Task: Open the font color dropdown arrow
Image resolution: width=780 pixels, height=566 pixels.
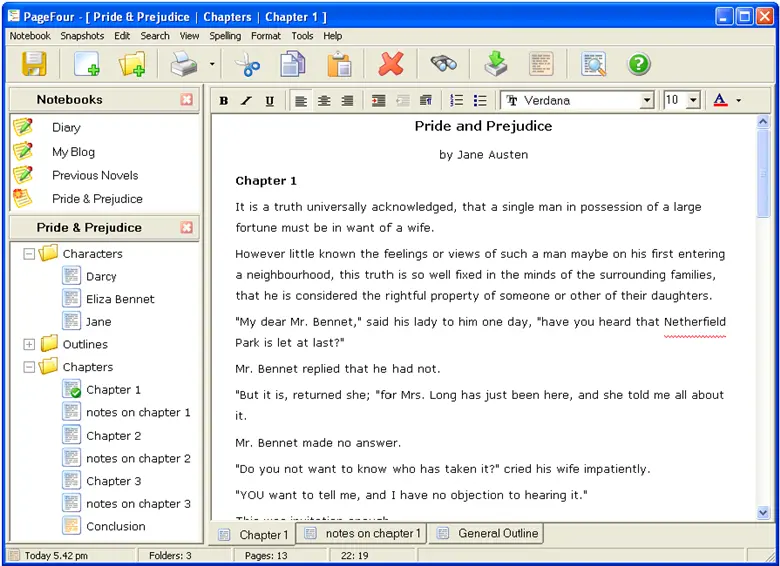Action: pos(739,101)
